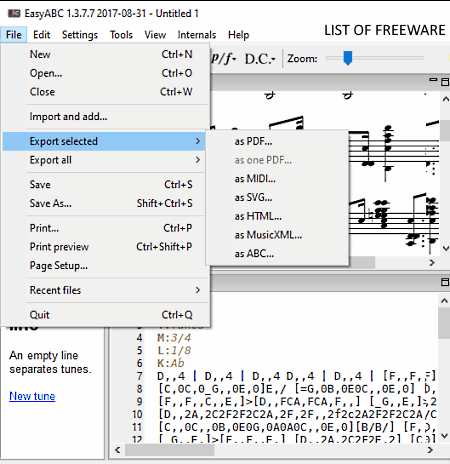Export selected tune as PDF...
The height and width of the screenshot is (464, 450).
(x=277, y=141)
